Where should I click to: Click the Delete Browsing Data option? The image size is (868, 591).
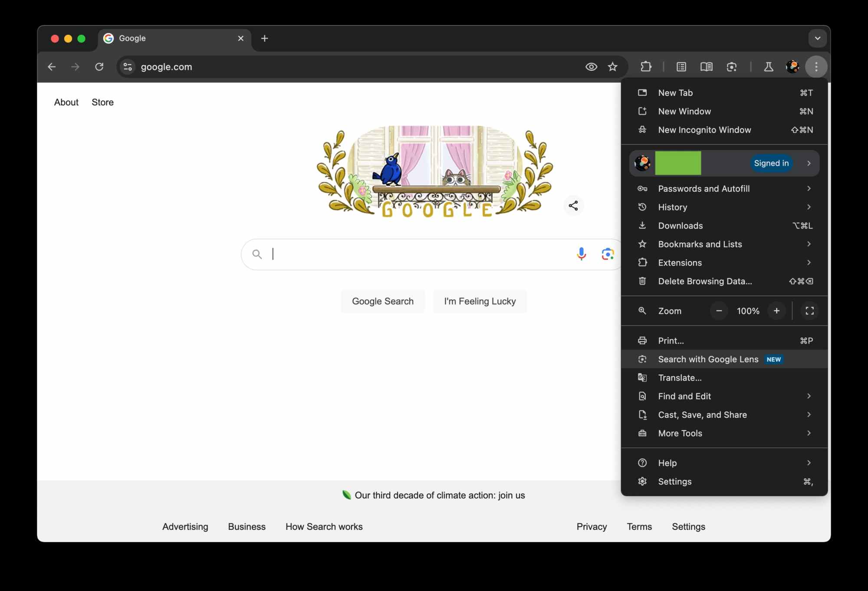point(705,281)
